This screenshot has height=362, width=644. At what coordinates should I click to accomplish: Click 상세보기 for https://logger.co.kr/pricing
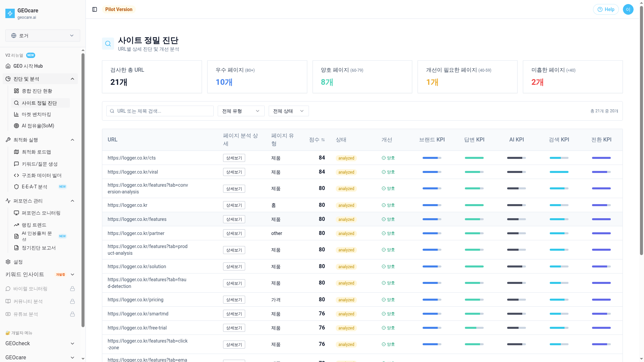pos(234,300)
